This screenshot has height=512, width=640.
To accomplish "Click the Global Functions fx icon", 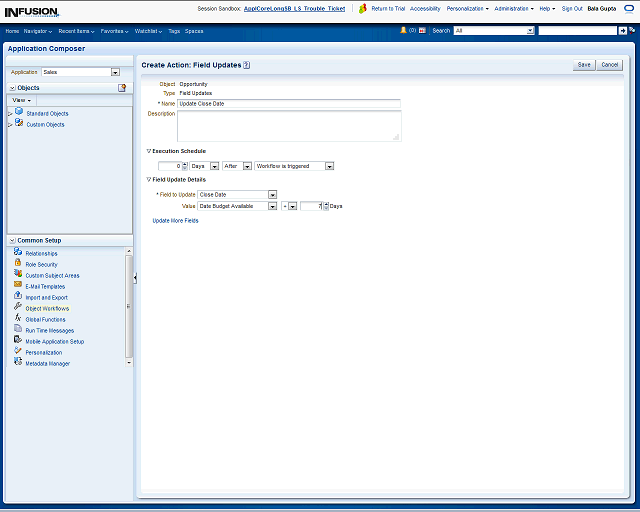I will click(18, 319).
